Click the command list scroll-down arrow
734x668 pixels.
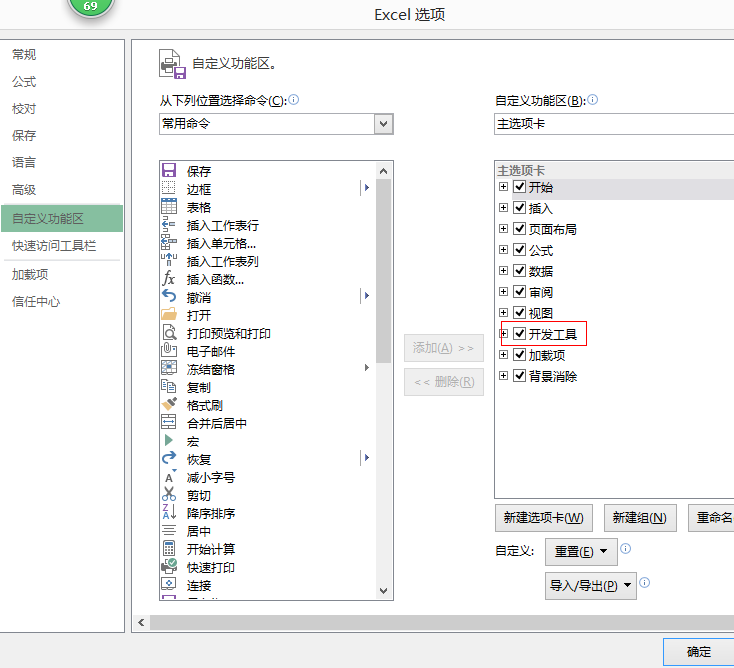pos(383,591)
